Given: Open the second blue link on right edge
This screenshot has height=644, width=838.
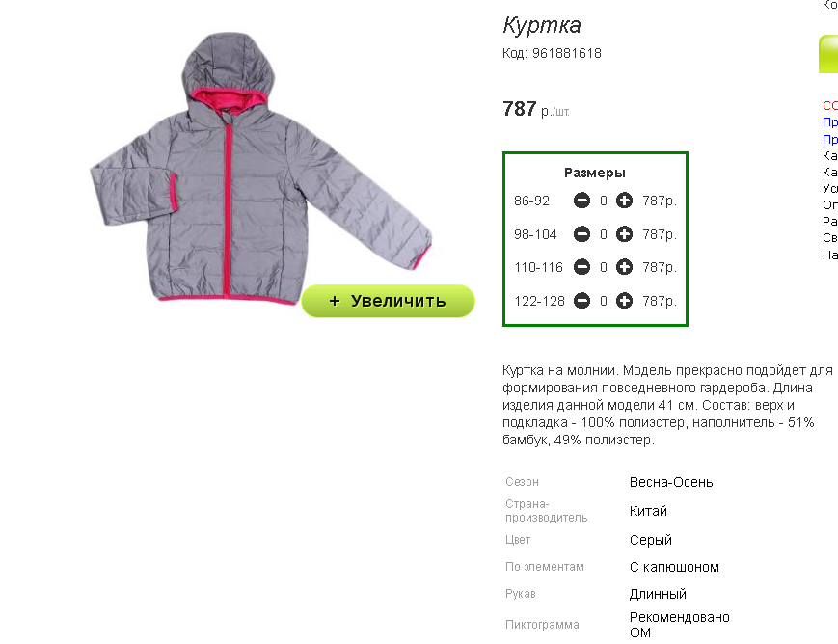Looking at the screenshot, I should click(x=830, y=140).
